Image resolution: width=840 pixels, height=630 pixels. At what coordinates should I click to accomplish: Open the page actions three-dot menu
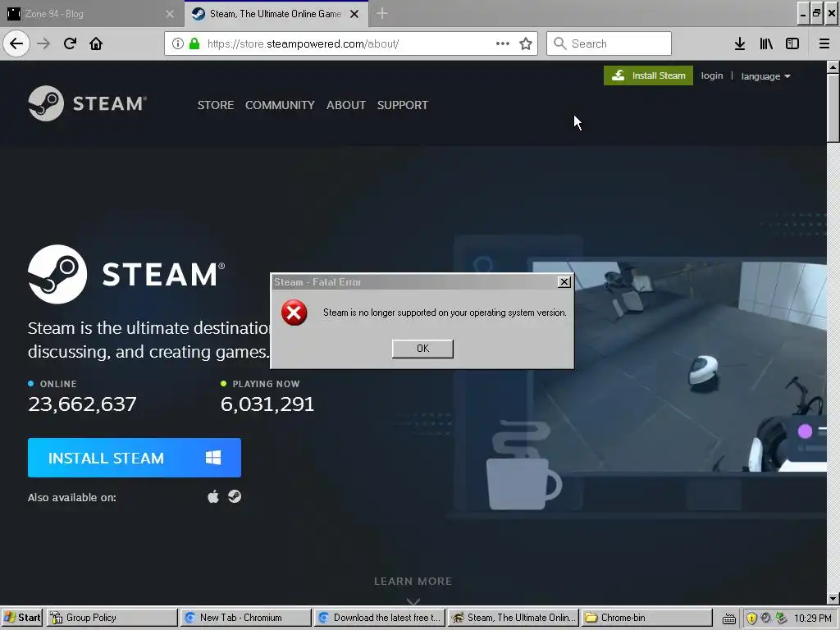coord(502,43)
